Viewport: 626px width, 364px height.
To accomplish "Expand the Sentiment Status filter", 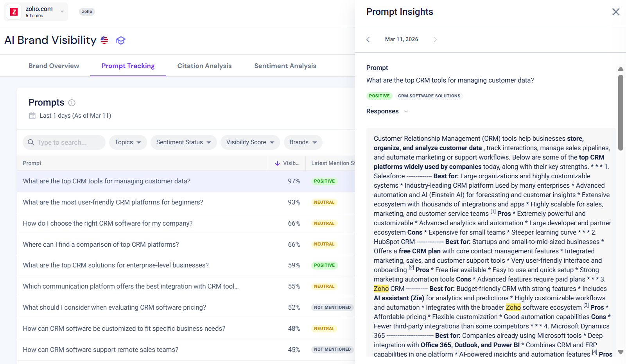I will [184, 142].
